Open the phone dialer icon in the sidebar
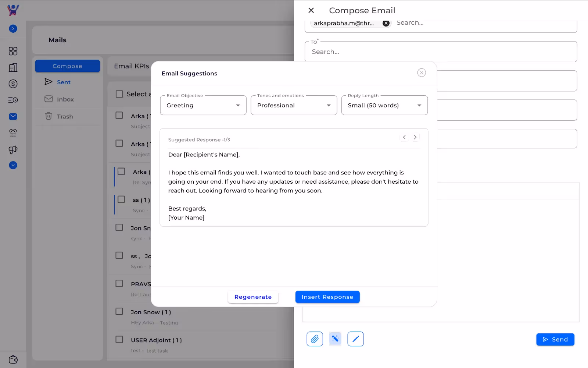The width and height of the screenshot is (588, 368). (x=13, y=133)
